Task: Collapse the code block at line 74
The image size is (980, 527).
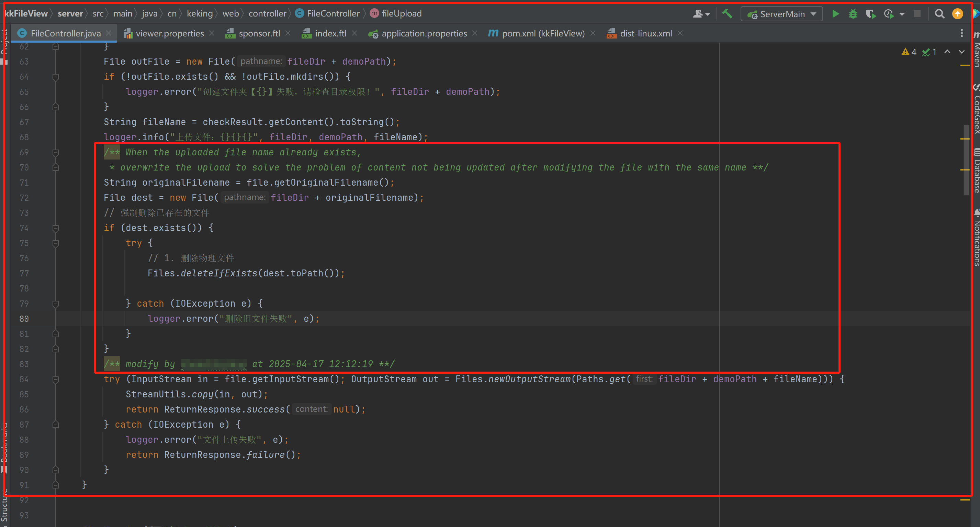Action: click(x=56, y=228)
